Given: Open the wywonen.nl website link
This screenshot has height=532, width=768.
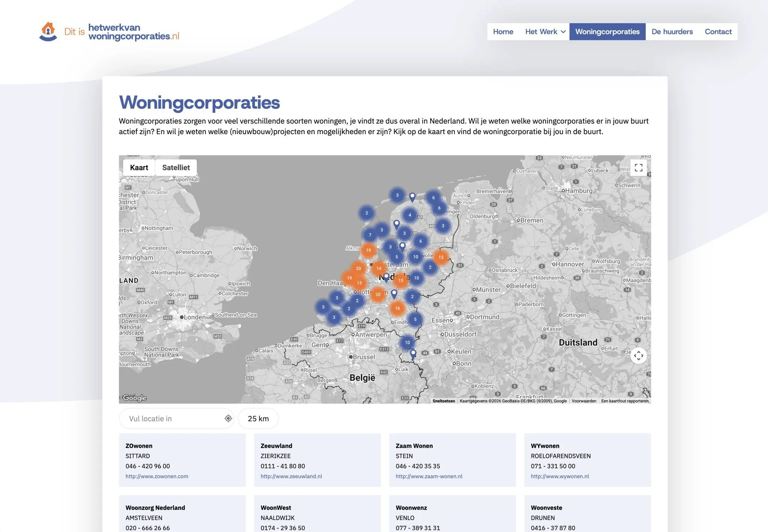Looking at the screenshot, I should [x=560, y=476].
